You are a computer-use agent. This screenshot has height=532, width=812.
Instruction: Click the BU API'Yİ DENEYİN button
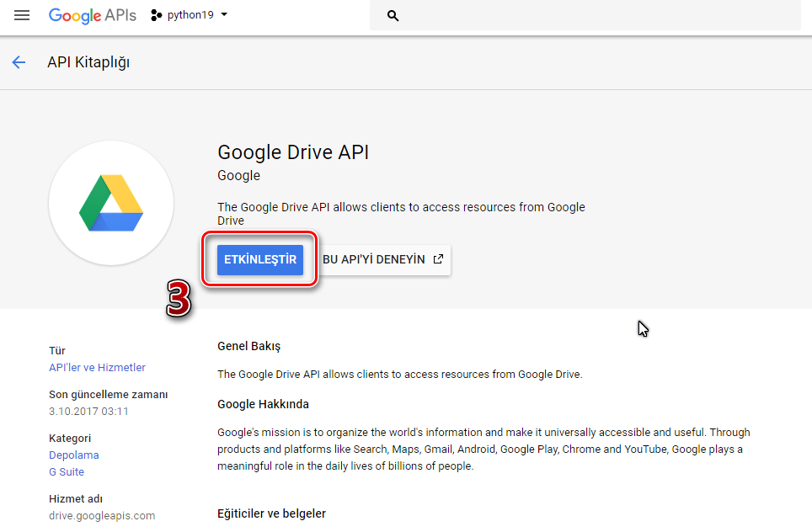(x=384, y=260)
